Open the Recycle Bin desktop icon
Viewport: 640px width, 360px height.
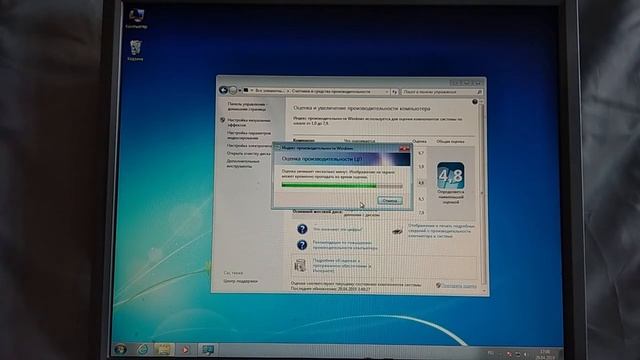tap(135, 50)
